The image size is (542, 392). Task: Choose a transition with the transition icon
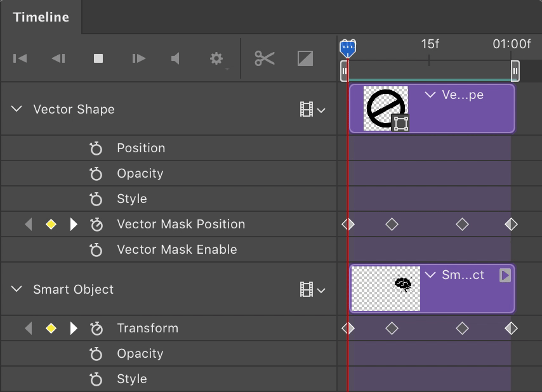(x=305, y=58)
